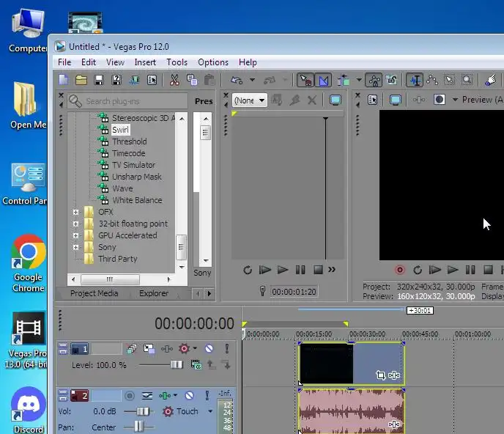
Task: Stop playback in the trimmer
Action: click(x=318, y=270)
